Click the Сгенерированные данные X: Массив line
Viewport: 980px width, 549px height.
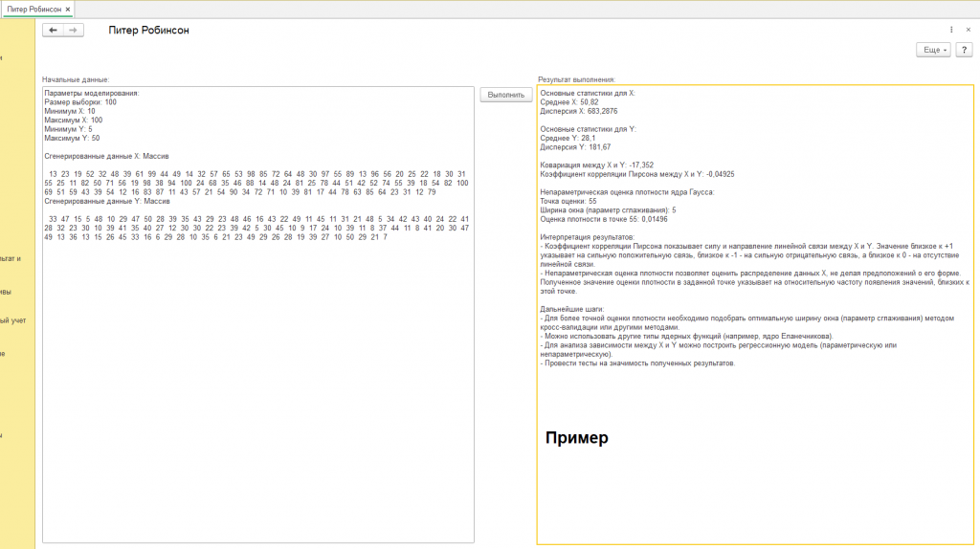coord(106,156)
